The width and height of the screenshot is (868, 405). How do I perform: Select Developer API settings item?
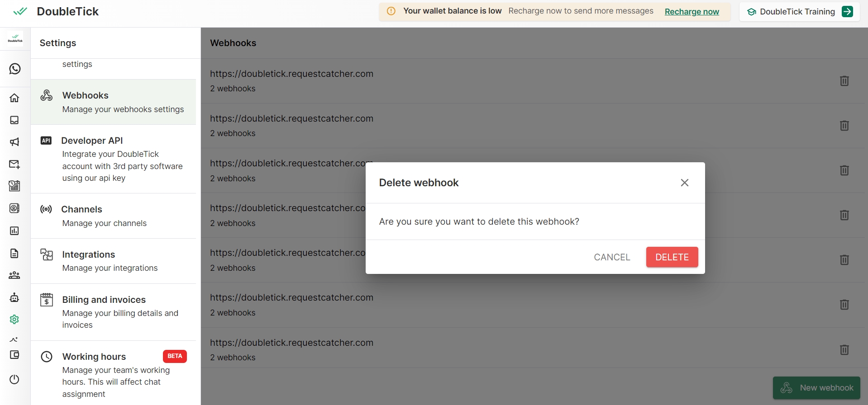(113, 159)
